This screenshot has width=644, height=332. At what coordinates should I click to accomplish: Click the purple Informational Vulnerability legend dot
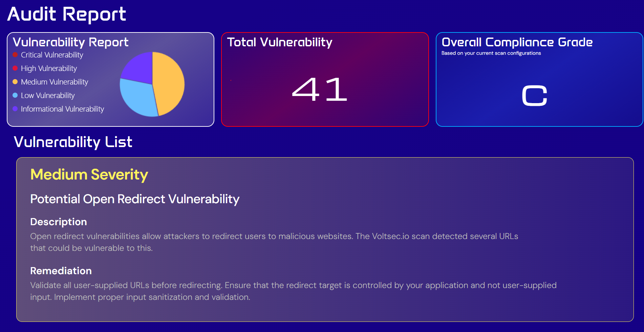tap(15, 109)
